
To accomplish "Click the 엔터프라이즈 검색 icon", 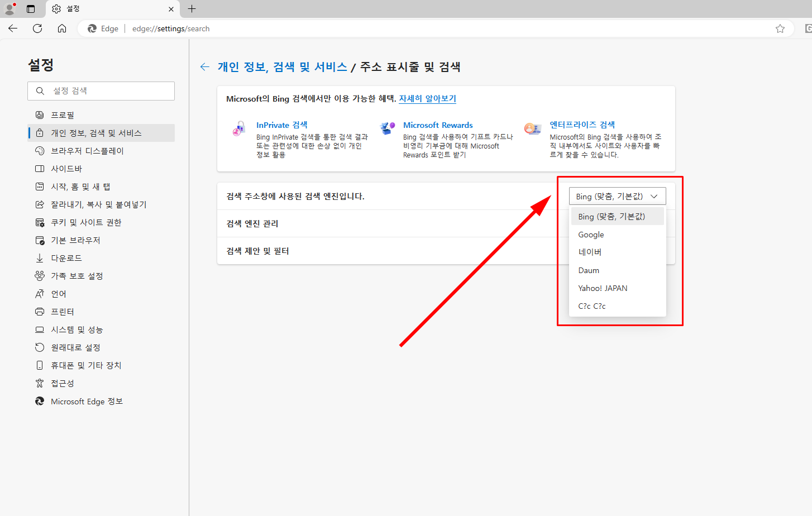I will (x=533, y=129).
